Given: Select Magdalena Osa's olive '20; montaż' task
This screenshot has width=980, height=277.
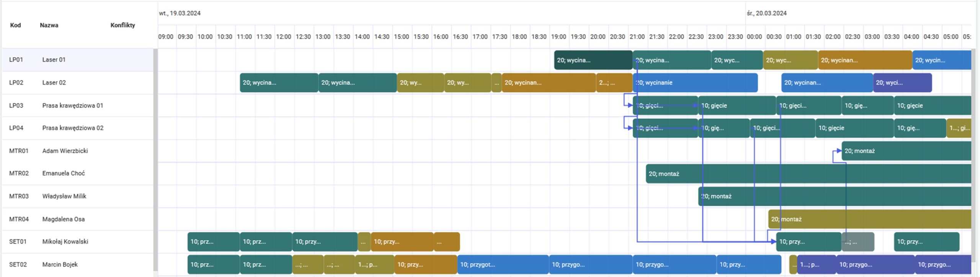Looking at the screenshot, I should tap(870, 219).
